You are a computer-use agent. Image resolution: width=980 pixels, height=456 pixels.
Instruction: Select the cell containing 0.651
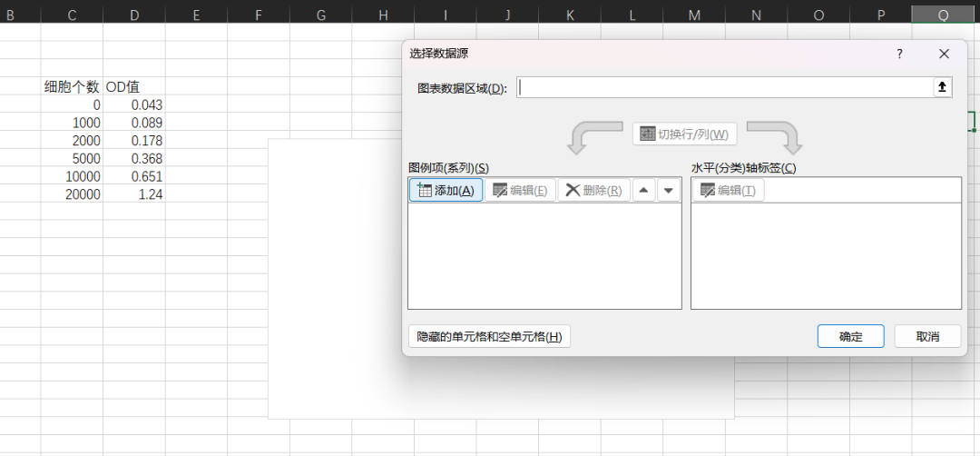pyautogui.click(x=134, y=176)
